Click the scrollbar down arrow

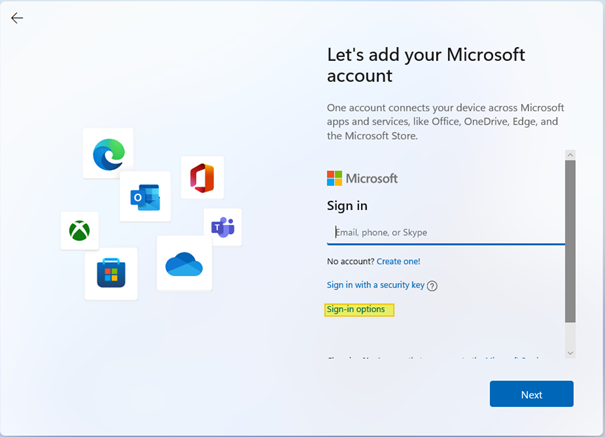click(x=570, y=353)
